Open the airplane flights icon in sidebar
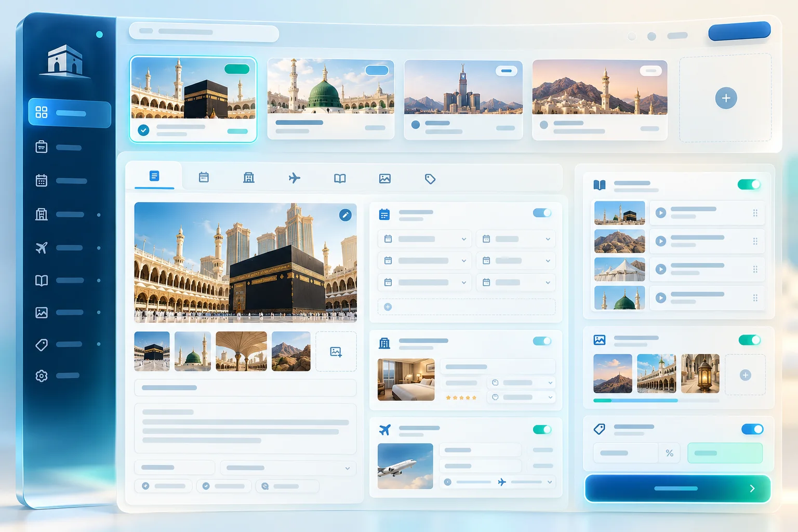This screenshot has height=532, width=798. click(42, 248)
